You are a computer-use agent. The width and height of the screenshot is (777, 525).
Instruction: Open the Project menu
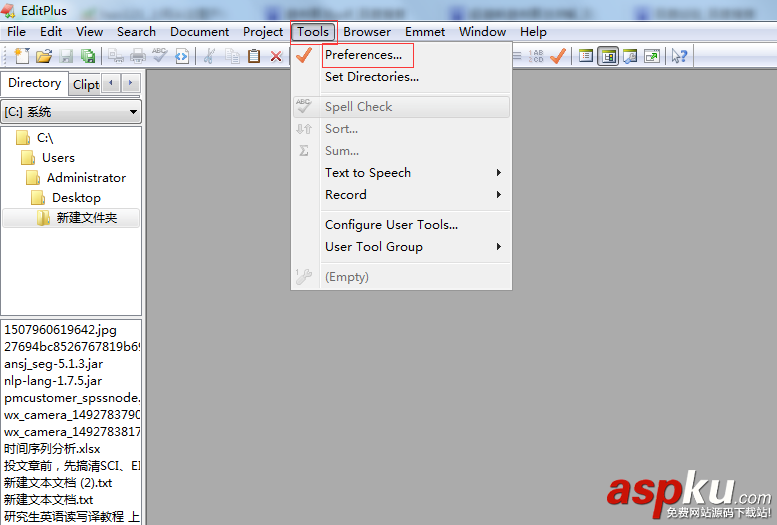[x=263, y=32]
